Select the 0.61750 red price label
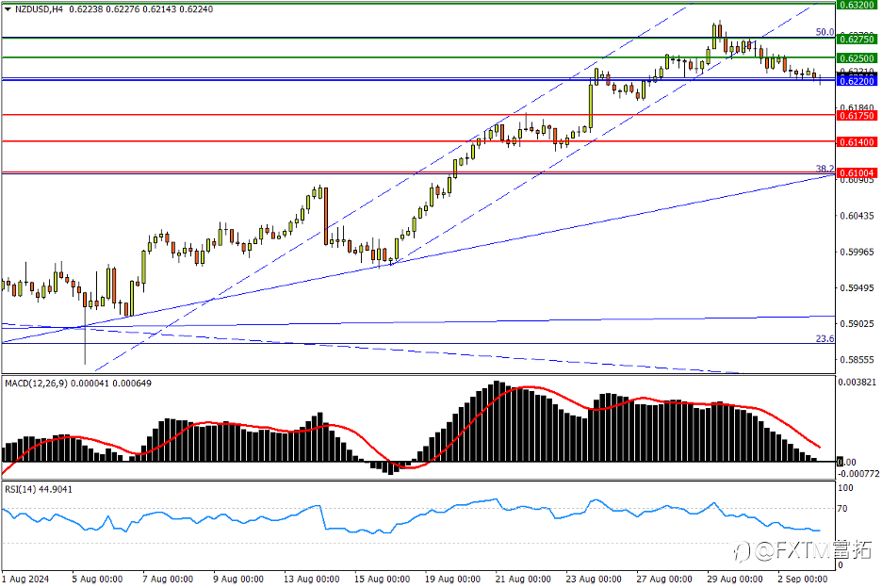This screenshot has height=588, width=882. (x=857, y=116)
